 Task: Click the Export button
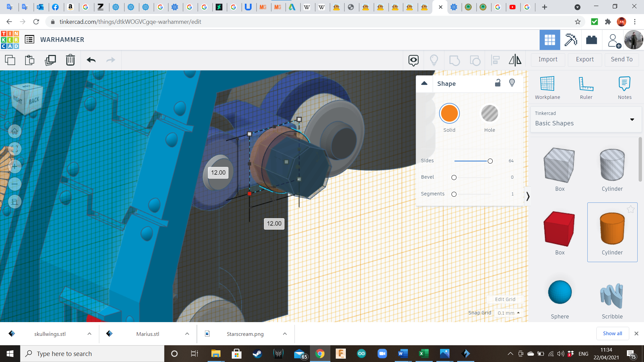(585, 59)
